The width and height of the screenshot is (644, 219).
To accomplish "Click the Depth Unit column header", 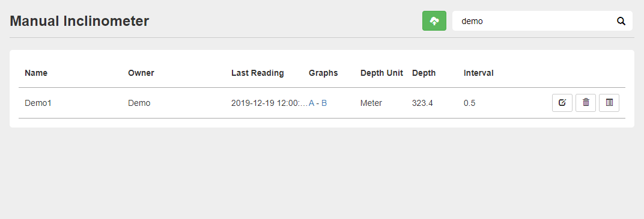I will tap(381, 73).
